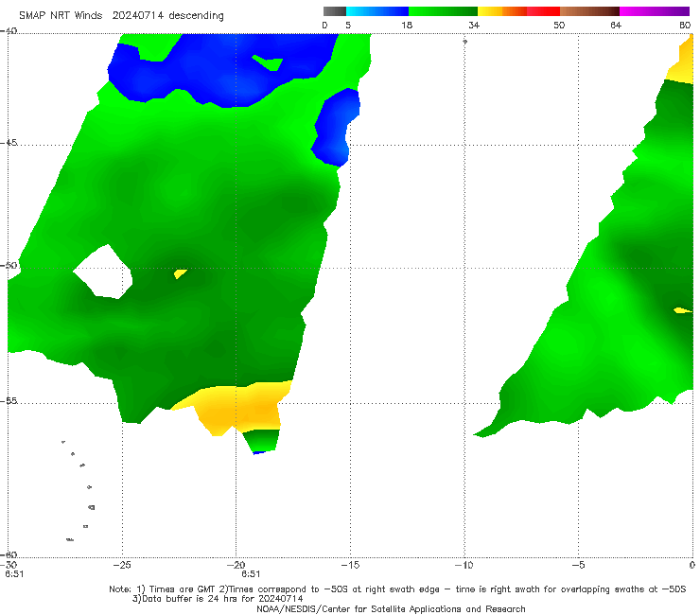Click the island chain markers near -27 longitude
Viewport: 700px width, 615px height.
[x=79, y=490]
